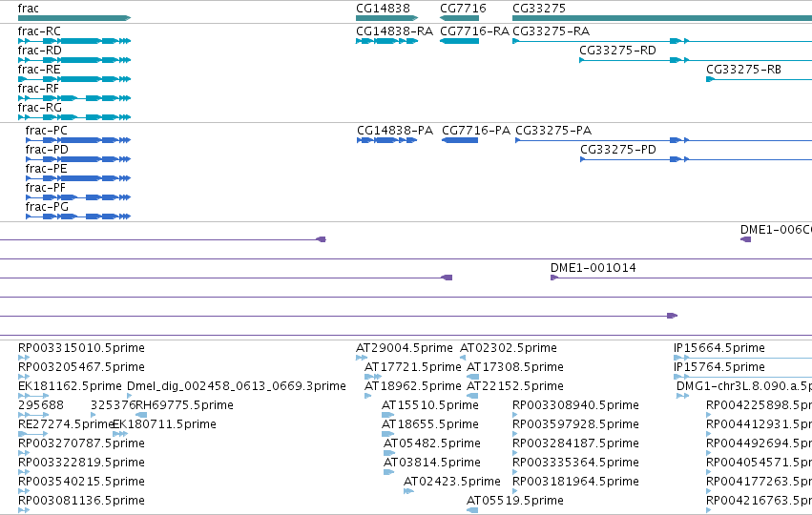Click the AT02423.5prime EST label
The image size is (812, 515).
[452, 482]
